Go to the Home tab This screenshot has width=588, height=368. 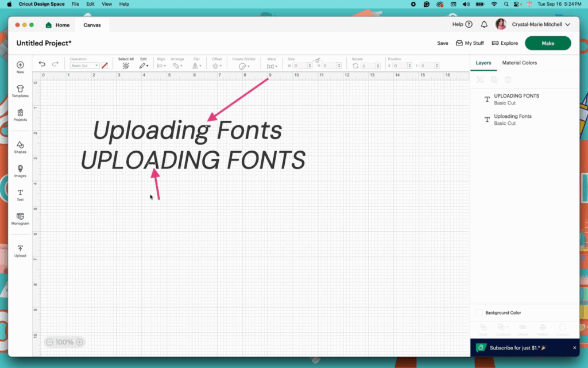pos(58,25)
